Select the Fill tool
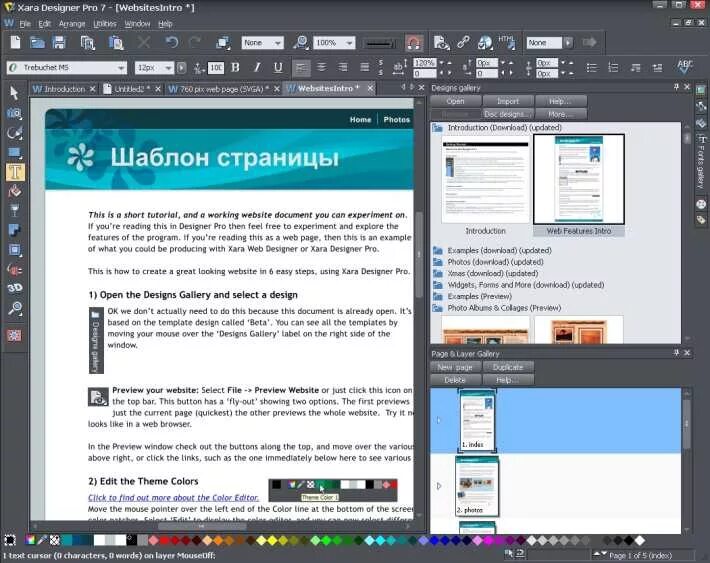This screenshot has width=710, height=563. (x=14, y=191)
